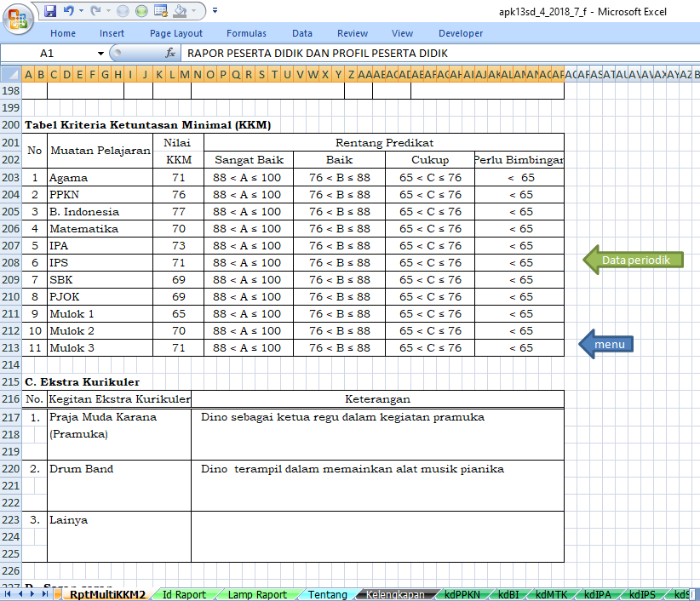Click the 'Cukup' column header

pyautogui.click(x=430, y=160)
